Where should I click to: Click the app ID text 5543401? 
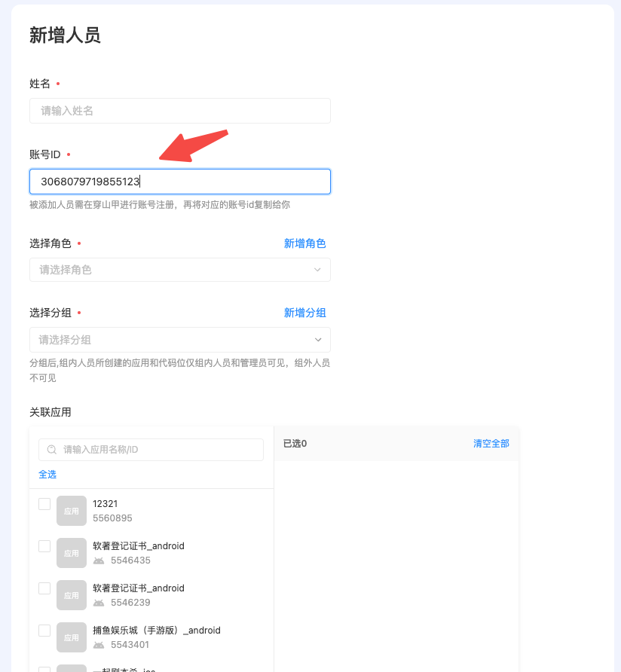[x=130, y=645]
